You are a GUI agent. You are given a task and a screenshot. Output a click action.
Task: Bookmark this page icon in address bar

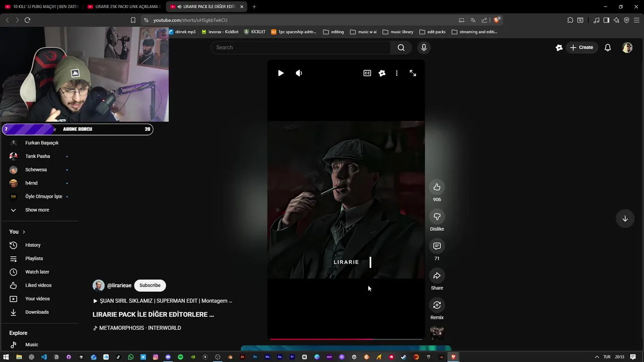(133, 20)
